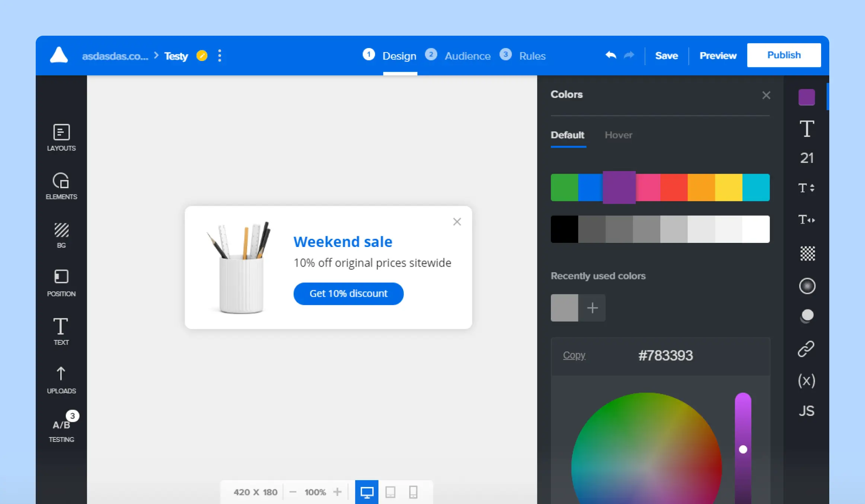
Task: Select the Weekend sale heading text
Action: pos(343,242)
